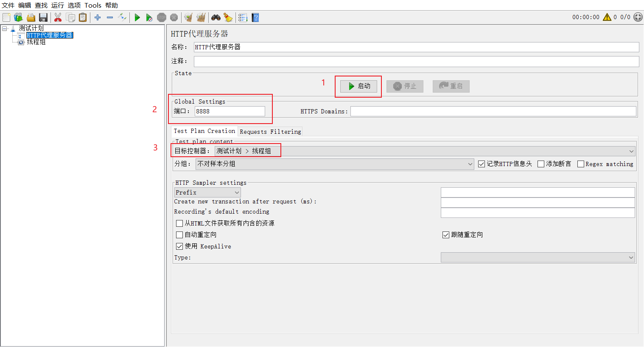
Task: Enable the 添加断言 checkbox
Action: (x=541, y=164)
